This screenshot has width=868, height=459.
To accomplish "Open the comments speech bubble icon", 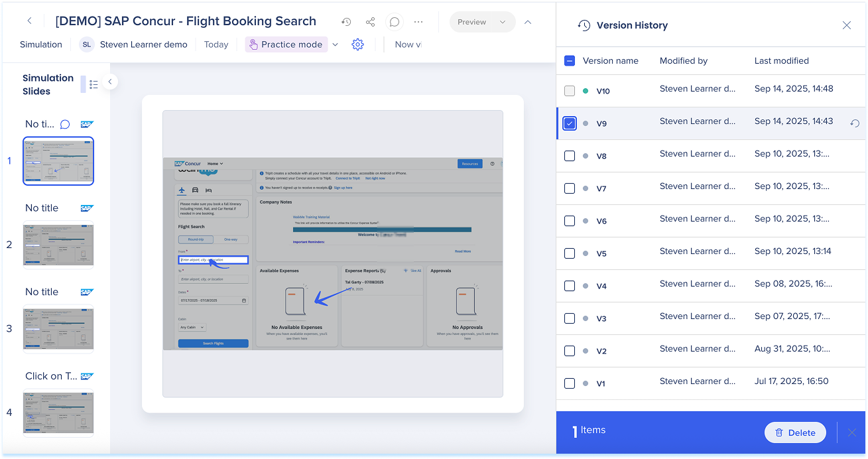I will pyautogui.click(x=395, y=22).
